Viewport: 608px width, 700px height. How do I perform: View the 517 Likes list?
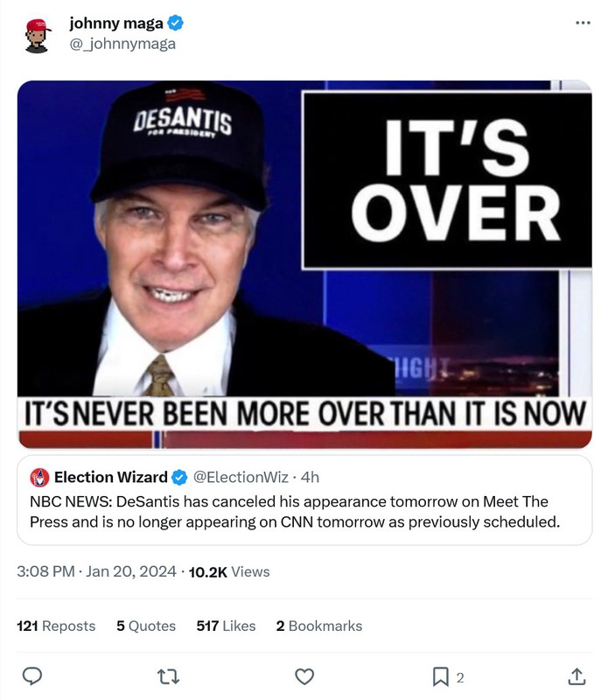226,626
